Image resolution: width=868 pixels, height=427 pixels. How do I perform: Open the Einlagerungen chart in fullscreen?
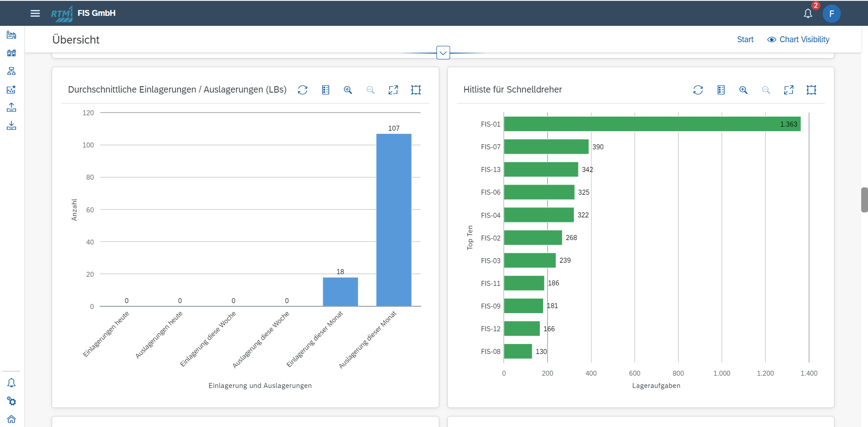(393, 90)
